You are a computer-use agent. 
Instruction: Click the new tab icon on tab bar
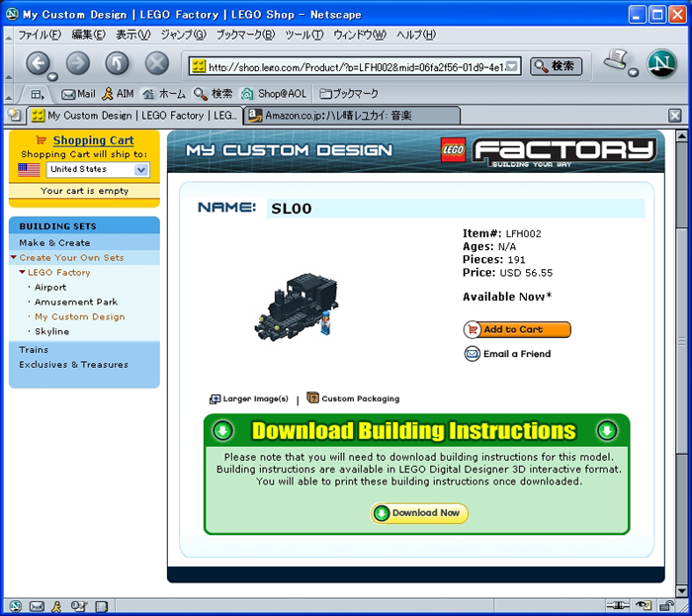tap(15, 115)
